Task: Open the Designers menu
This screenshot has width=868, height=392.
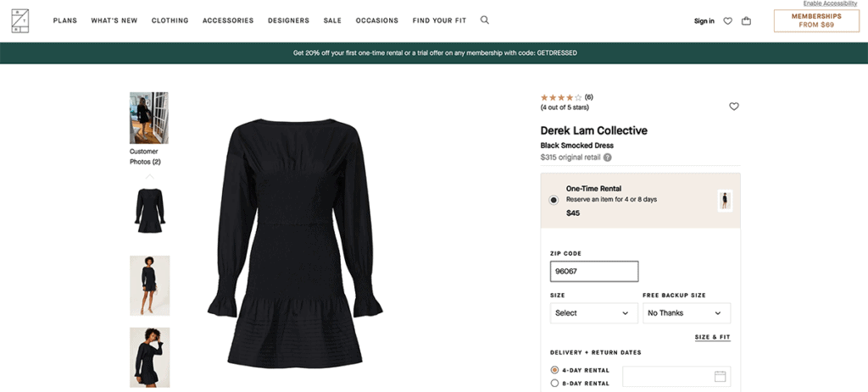Action: point(288,20)
